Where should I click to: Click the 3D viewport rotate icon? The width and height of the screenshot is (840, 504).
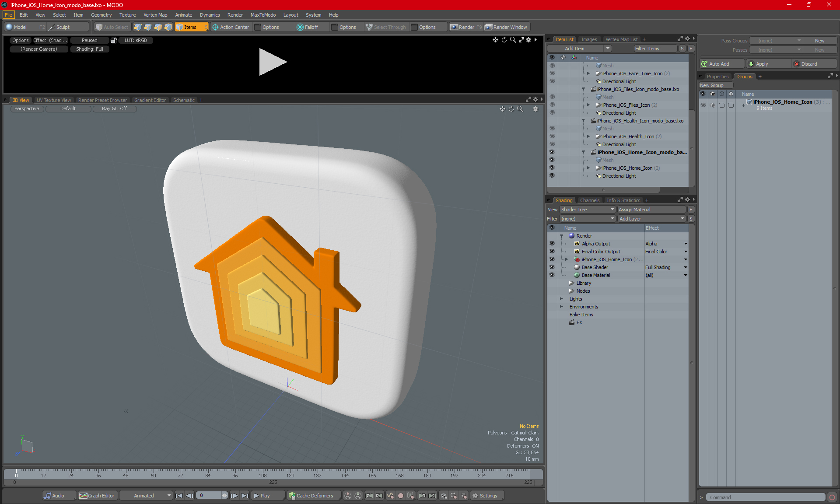pyautogui.click(x=511, y=109)
